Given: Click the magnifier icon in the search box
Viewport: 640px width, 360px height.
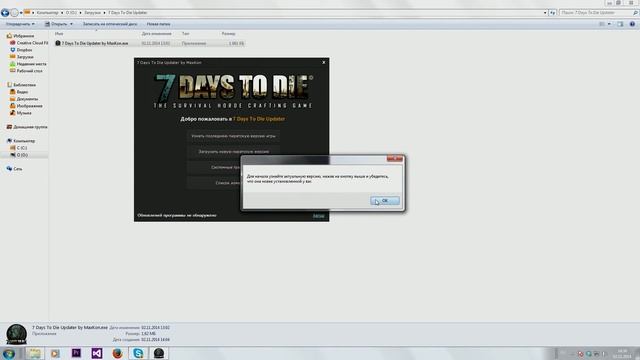Looking at the screenshot, I should 635,13.
